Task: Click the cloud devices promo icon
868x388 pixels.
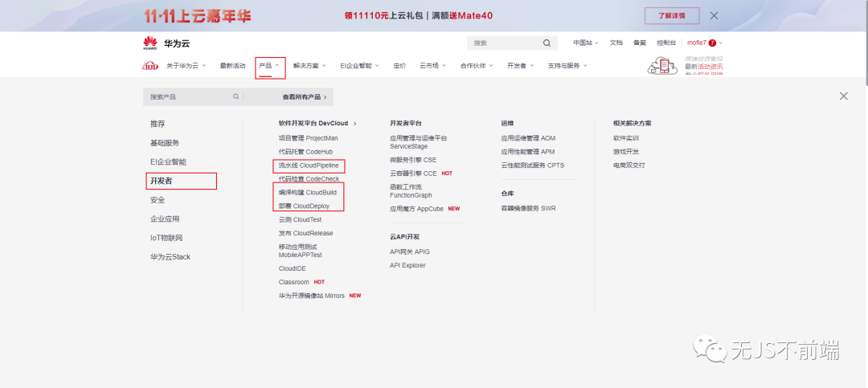Action: click(x=663, y=65)
